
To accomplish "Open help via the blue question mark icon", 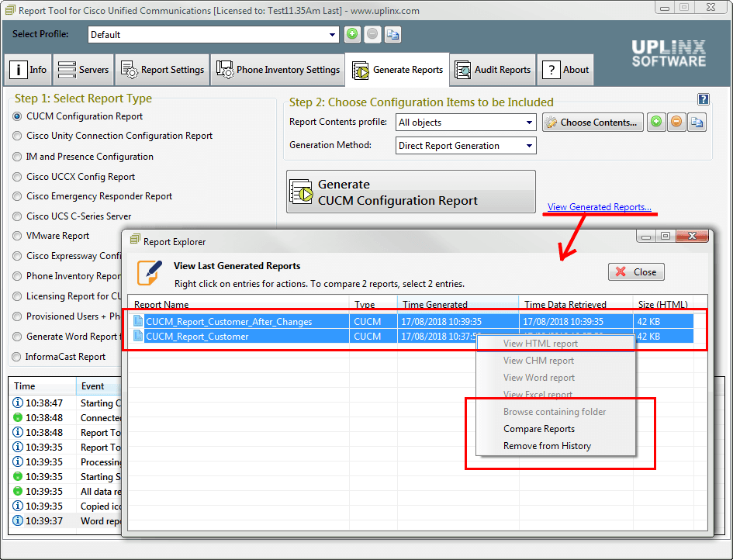I will click(703, 99).
